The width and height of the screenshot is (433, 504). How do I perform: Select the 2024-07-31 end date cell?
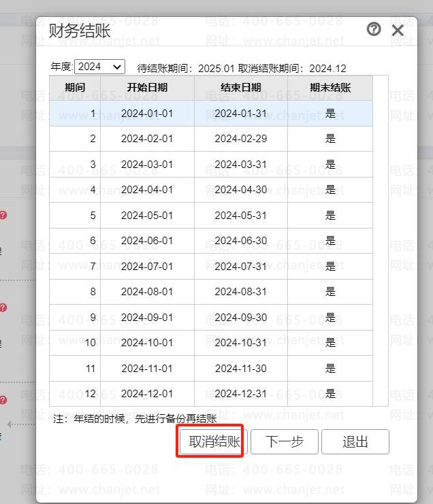241,267
